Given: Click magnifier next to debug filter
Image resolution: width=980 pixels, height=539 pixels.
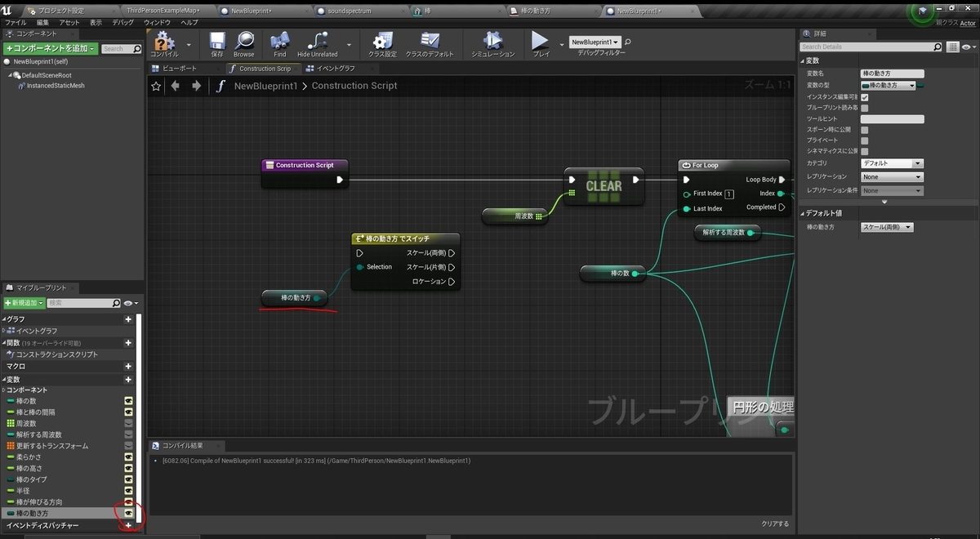Looking at the screenshot, I should 628,42.
